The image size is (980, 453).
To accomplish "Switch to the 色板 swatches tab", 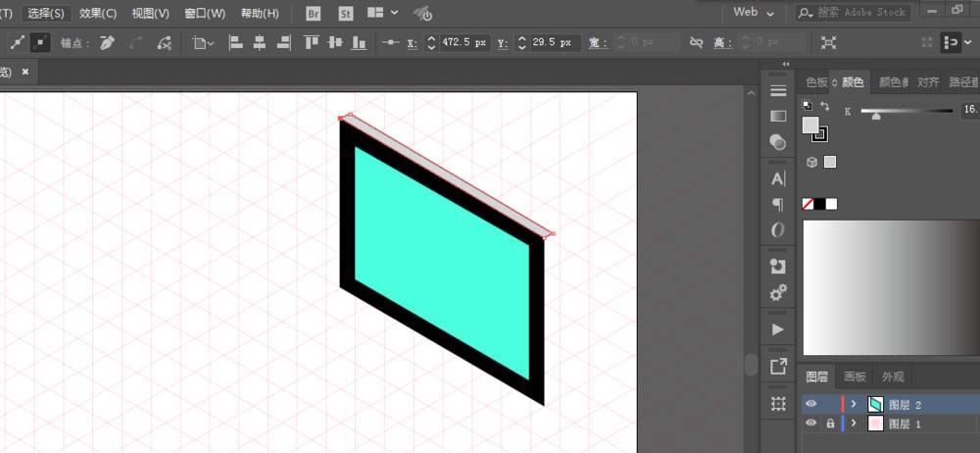I will (x=816, y=82).
